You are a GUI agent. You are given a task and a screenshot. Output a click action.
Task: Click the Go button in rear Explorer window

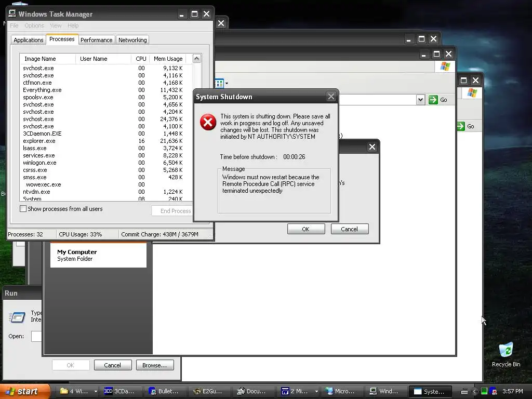[x=466, y=126]
